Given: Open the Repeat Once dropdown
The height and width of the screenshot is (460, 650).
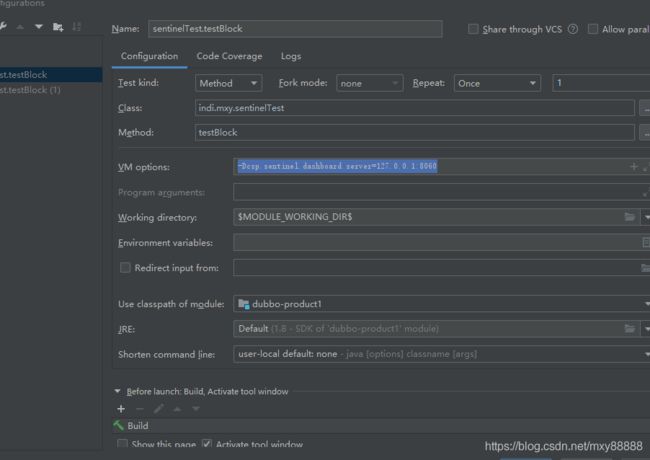Looking at the screenshot, I should (x=497, y=83).
